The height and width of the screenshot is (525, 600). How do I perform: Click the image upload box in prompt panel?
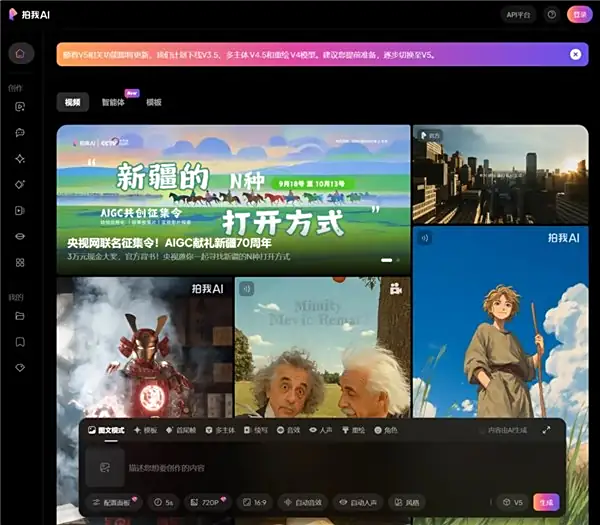tap(103, 467)
